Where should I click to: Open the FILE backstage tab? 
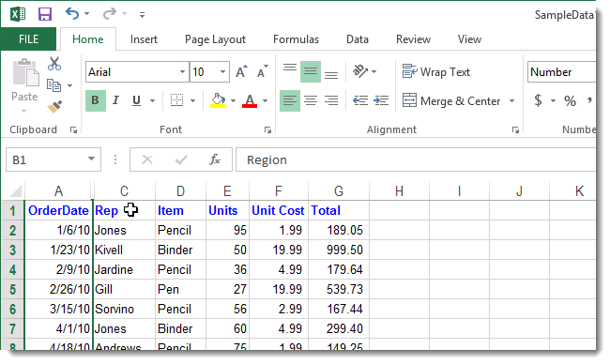pos(28,39)
